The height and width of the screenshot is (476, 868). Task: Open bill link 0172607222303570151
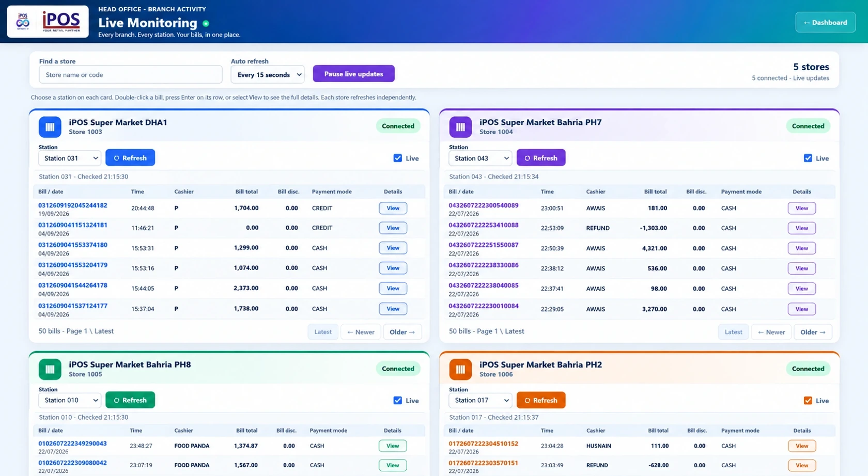(x=483, y=463)
